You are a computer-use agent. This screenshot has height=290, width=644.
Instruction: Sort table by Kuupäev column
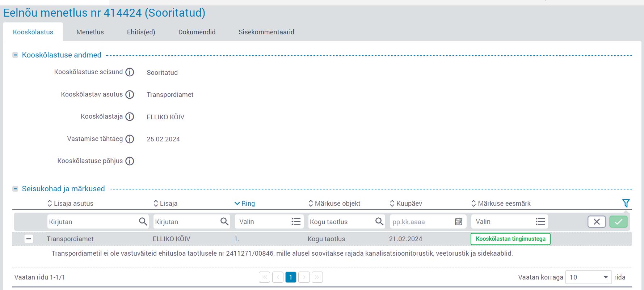[x=409, y=204]
